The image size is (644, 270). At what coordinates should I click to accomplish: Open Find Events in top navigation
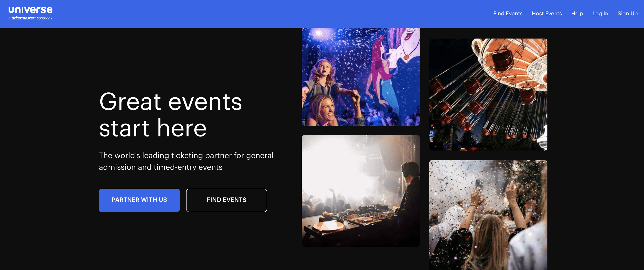click(508, 13)
